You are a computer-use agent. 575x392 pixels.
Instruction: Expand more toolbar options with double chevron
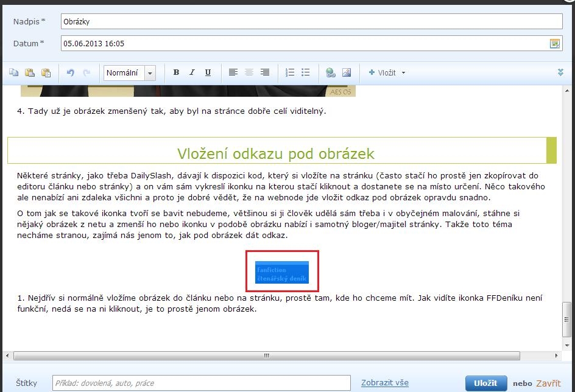[560, 72]
